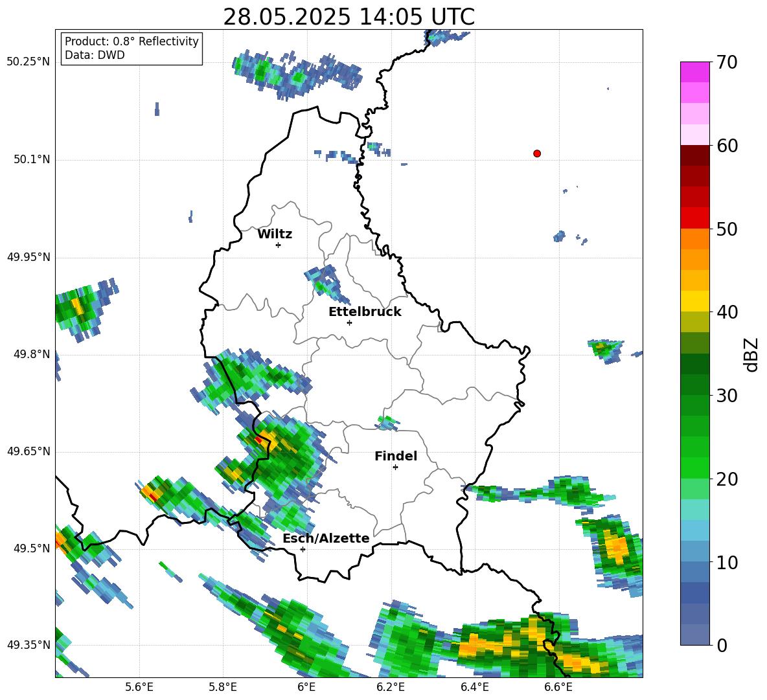Click the 0 value on colorbar

(x=722, y=645)
